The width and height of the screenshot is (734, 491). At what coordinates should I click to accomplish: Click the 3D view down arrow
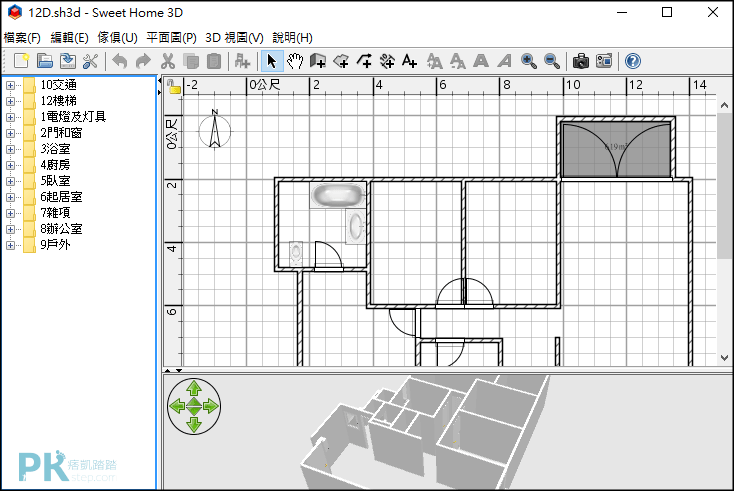pos(194,424)
